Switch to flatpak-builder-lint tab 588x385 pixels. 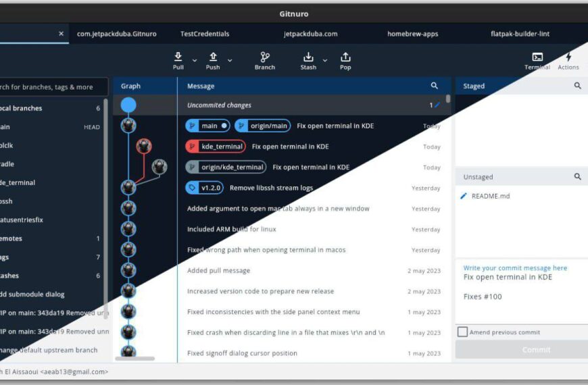coord(520,34)
